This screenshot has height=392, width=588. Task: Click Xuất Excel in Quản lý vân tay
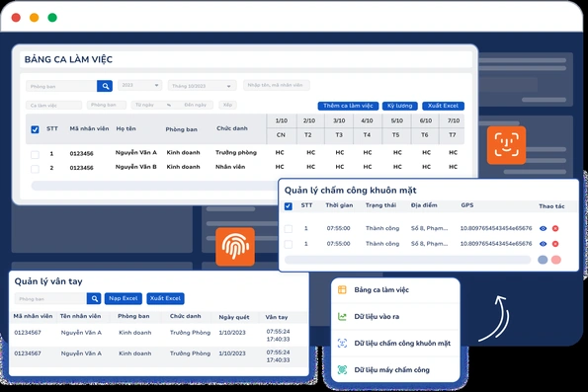(x=165, y=298)
